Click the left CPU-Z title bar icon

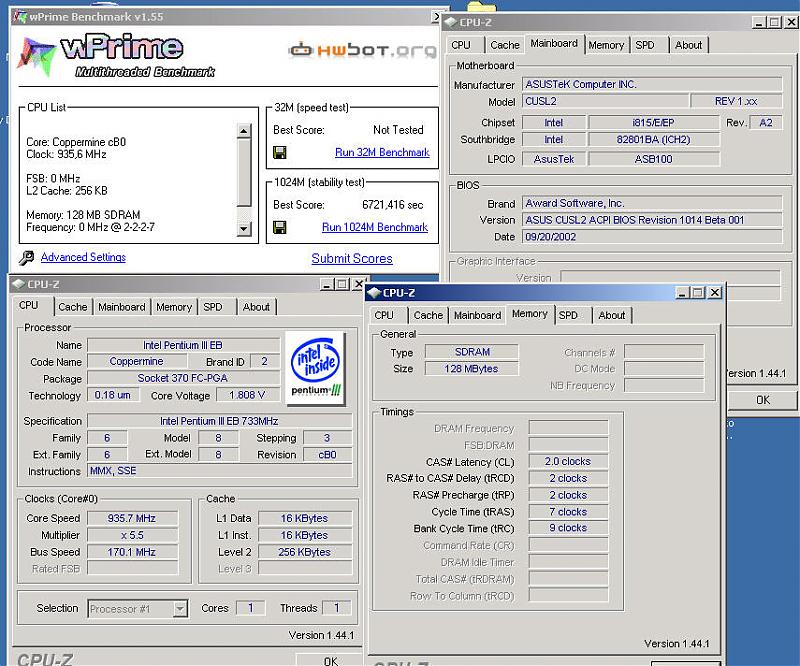pyautogui.click(x=18, y=284)
